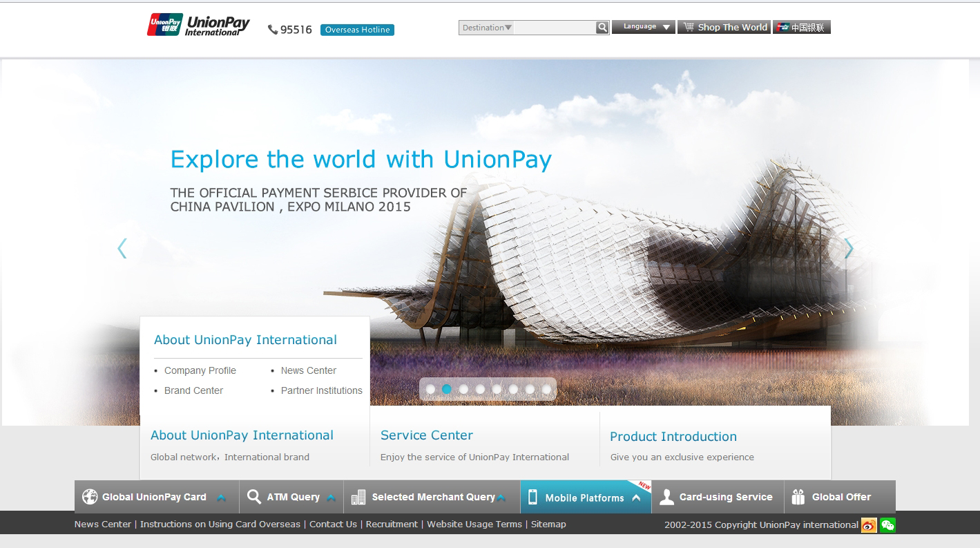Go to previous slide with left arrow
Viewport: 980px width, 548px height.
tap(122, 248)
